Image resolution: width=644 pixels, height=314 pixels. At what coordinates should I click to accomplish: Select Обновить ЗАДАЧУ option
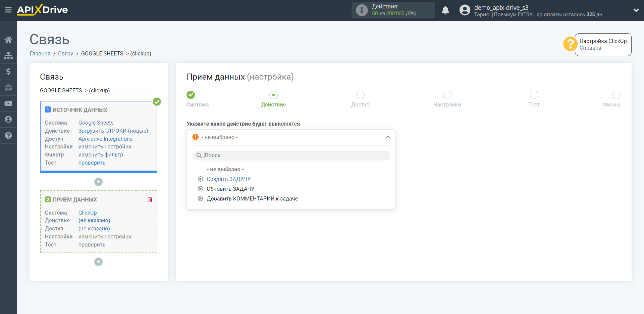[230, 189]
